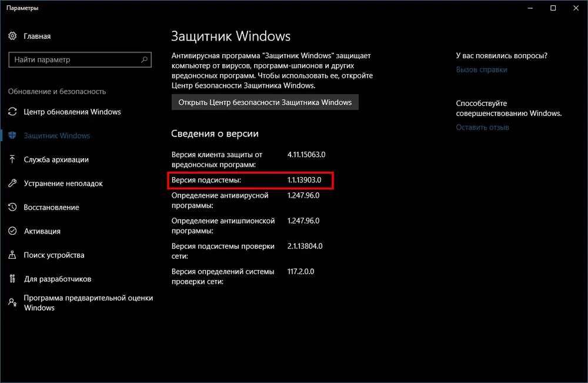
Task: Select Центр обновления Windows in the sidebar
Action: click(x=73, y=112)
